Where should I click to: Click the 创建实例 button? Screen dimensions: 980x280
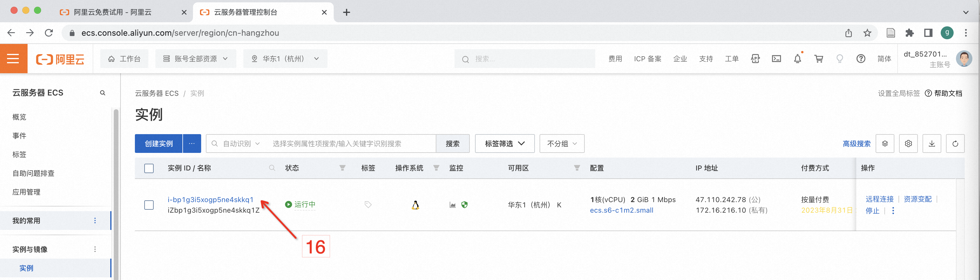pos(159,144)
